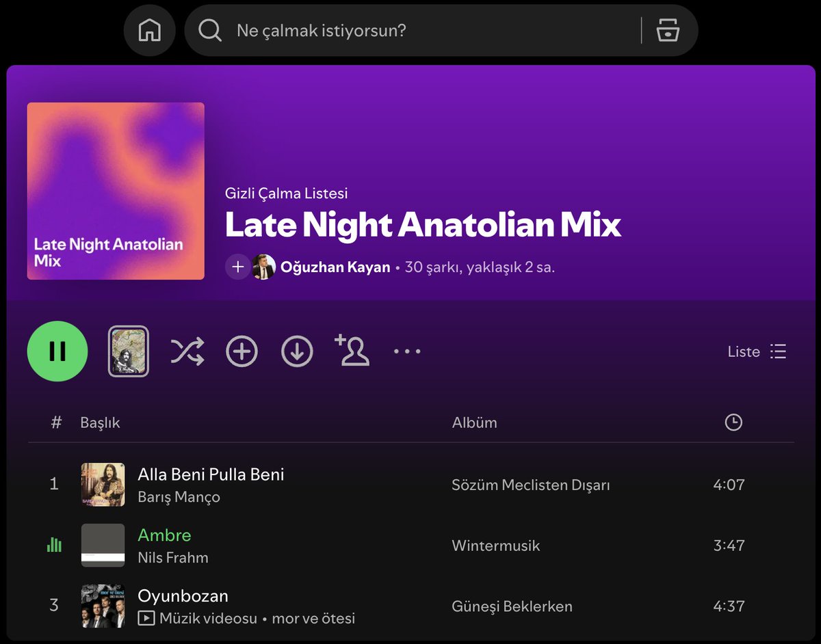Click the Late Night Anatolian Mix cover art
This screenshot has height=644, width=821.
(x=116, y=191)
